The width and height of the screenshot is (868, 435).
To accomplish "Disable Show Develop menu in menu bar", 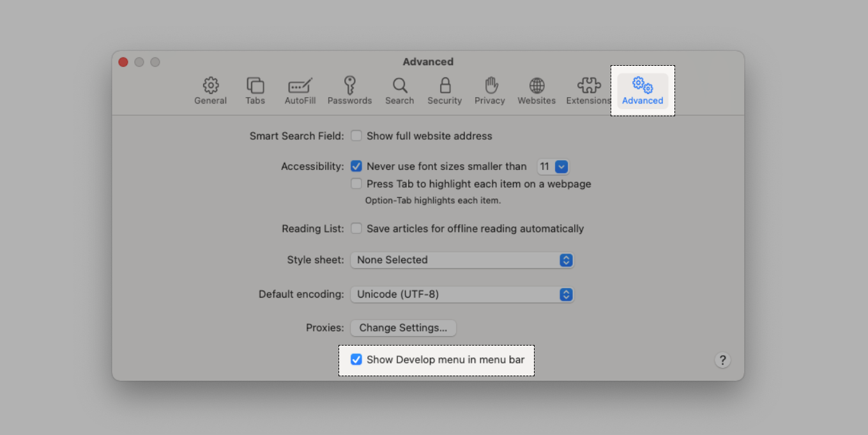I will [356, 360].
